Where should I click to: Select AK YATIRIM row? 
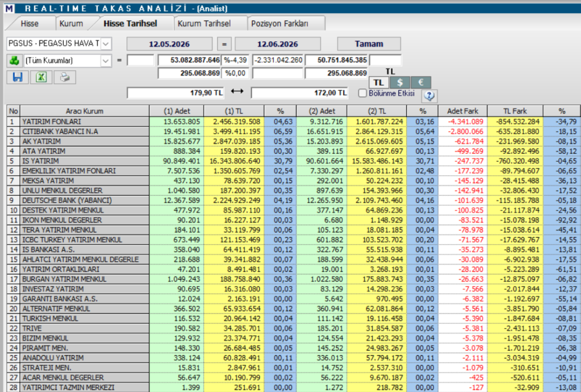pyautogui.click(x=293, y=141)
